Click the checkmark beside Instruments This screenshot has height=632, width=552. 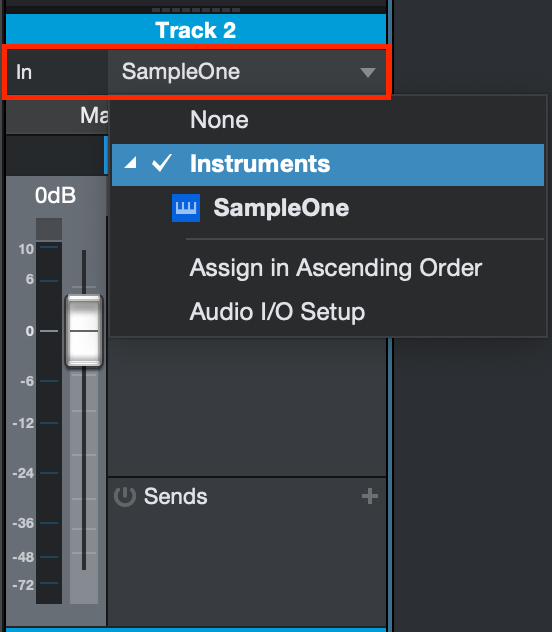[x=162, y=163]
